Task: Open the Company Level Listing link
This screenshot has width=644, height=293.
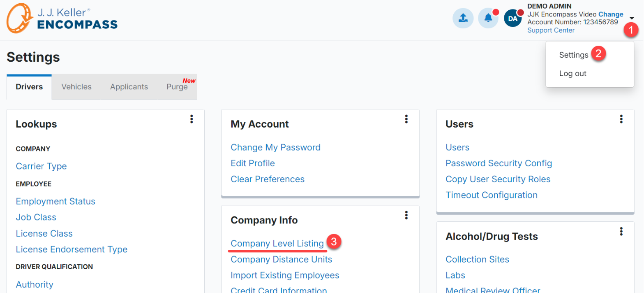Action: [277, 244]
